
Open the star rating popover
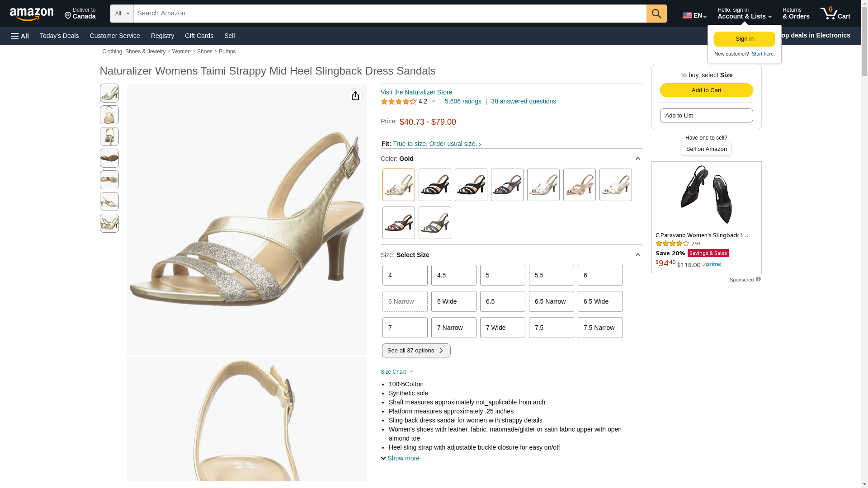(x=408, y=102)
